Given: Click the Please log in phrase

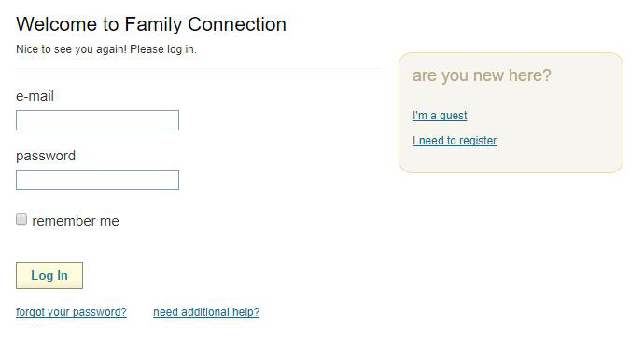Looking at the screenshot, I should [163, 49].
